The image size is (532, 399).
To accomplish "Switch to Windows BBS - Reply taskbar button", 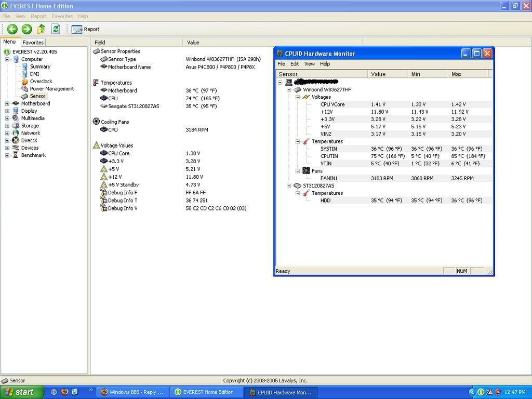I will 132,392.
